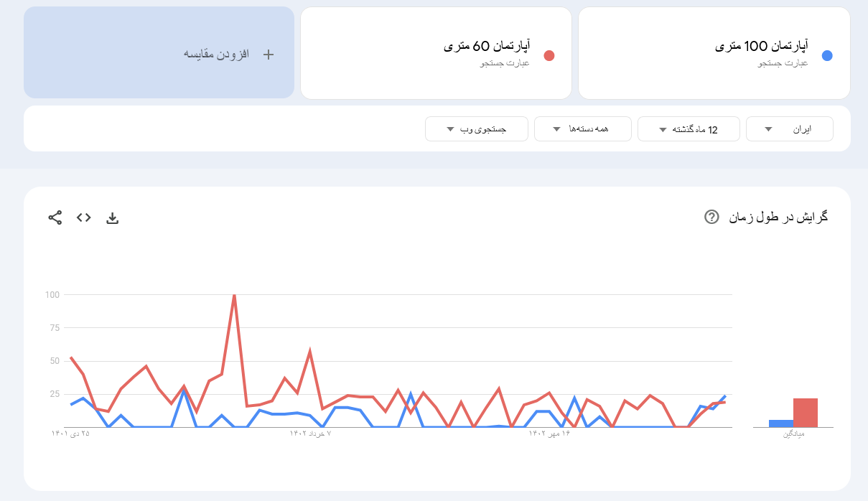Open the embed code icon for the chart
868x501 pixels.
tap(83, 217)
